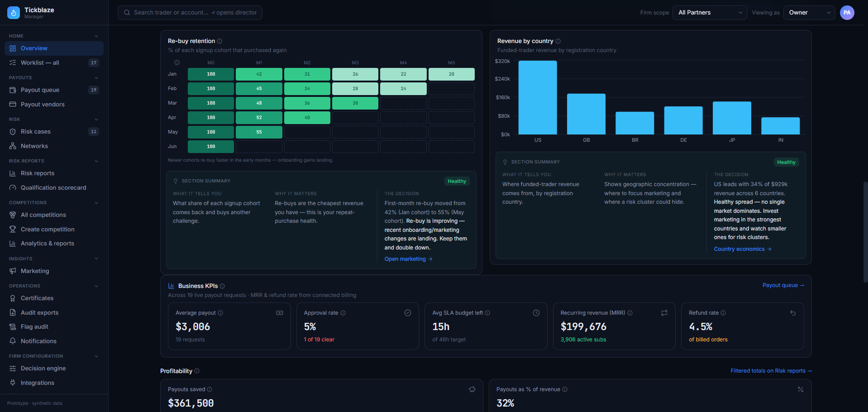Collapse the HOME sidebar section
Image resolution: width=868 pixels, height=412 pixels.
pyautogui.click(x=96, y=36)
